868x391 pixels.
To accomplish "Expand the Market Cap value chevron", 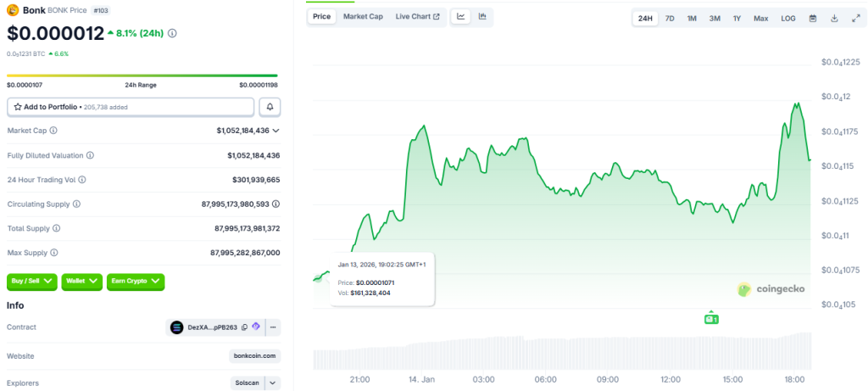I will (275, 131).
